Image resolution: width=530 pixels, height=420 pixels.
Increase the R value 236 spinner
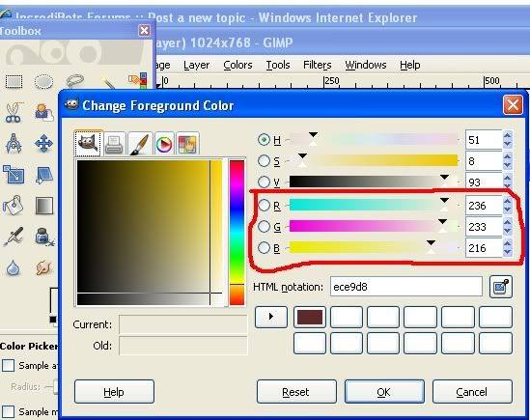[507, 201]
